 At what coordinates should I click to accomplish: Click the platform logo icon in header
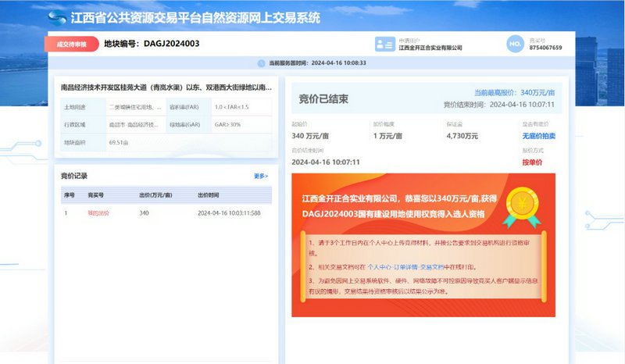click(57, 16)
